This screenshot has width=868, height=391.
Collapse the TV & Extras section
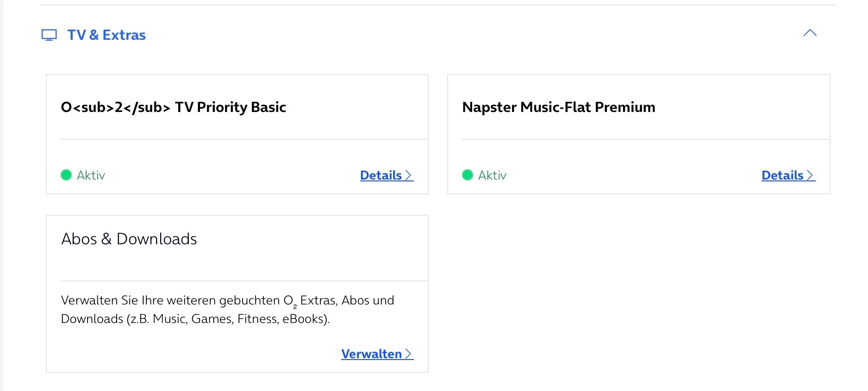810,33
